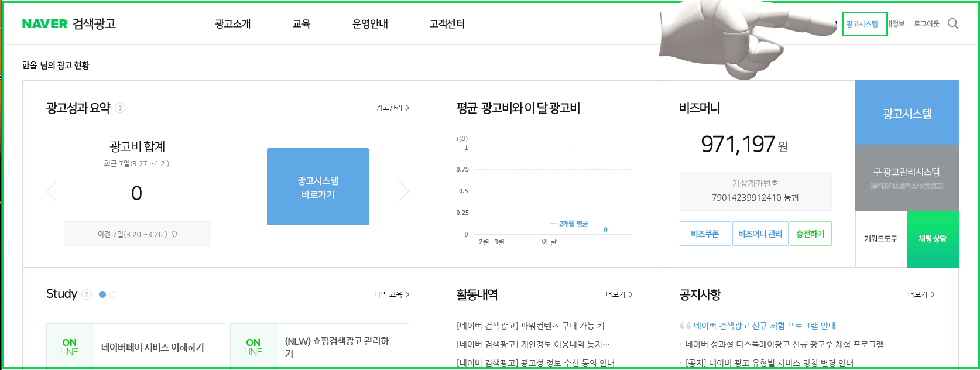Click 광고시스템 바로가기 blue button
This screenshot has width=980, height=370.
318,187
